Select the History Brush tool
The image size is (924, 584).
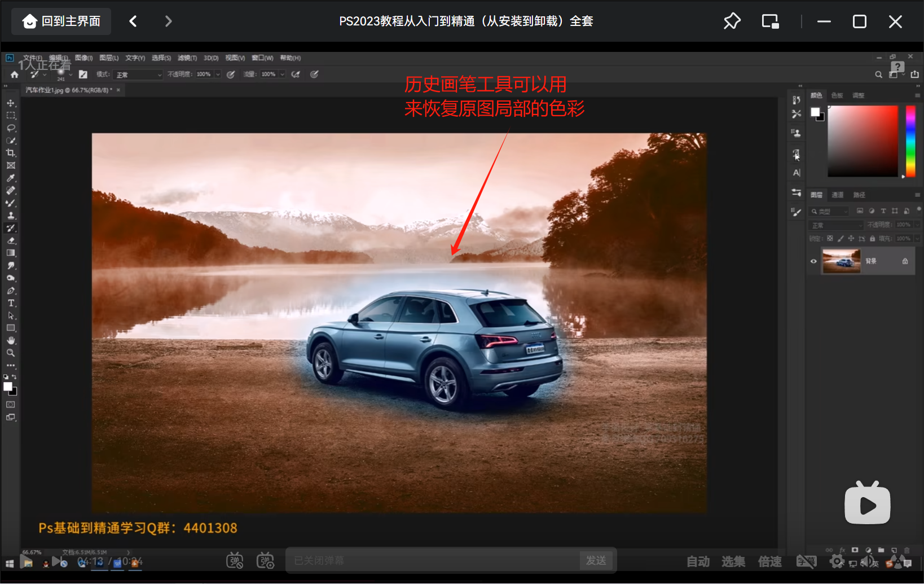(x=11, y=228)
